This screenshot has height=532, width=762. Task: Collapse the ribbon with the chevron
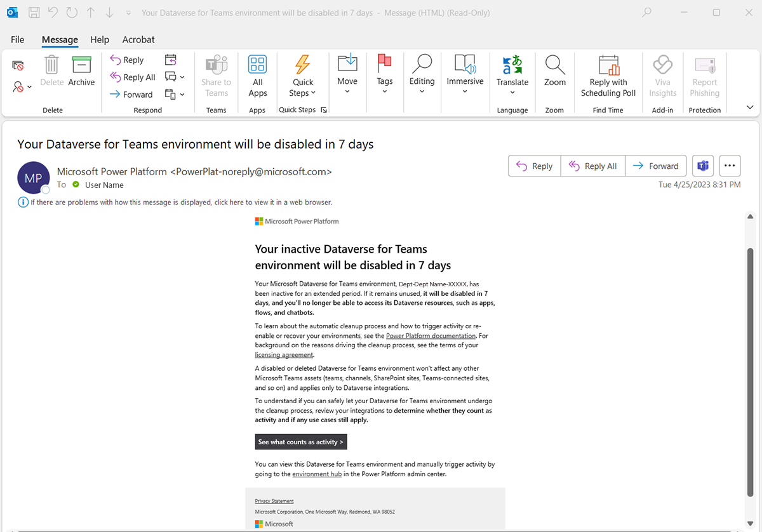(750, 107)
